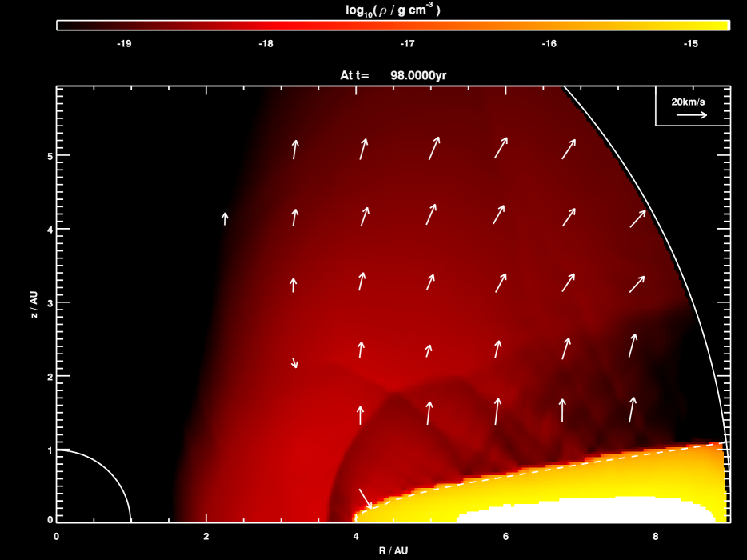Click the 2 tick label on R axis
The height and width of the screenshot is (560, 747).
(x=206, y=537)
